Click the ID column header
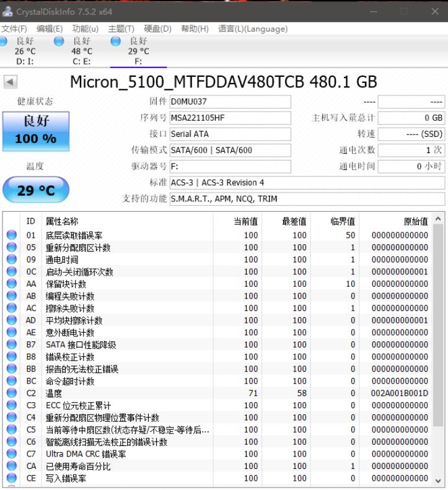448x490 pixels. pos(31,221)
